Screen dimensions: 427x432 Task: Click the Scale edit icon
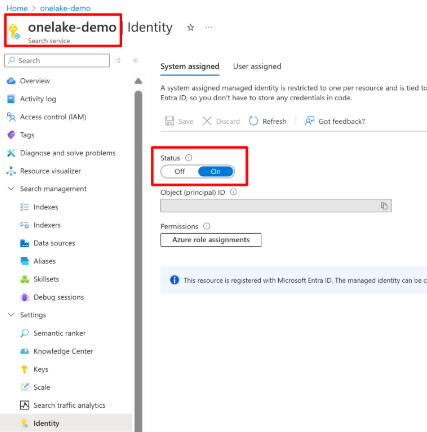24,387
